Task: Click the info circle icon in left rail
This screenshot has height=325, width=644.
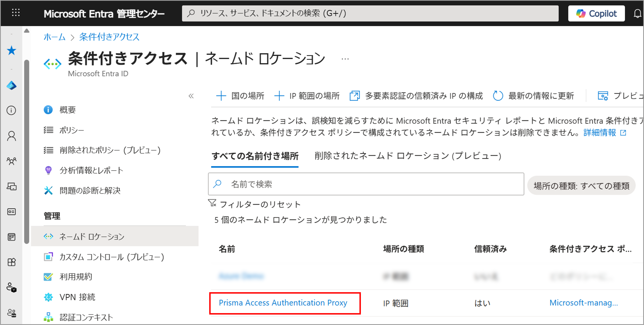Action: coord(11,110)
